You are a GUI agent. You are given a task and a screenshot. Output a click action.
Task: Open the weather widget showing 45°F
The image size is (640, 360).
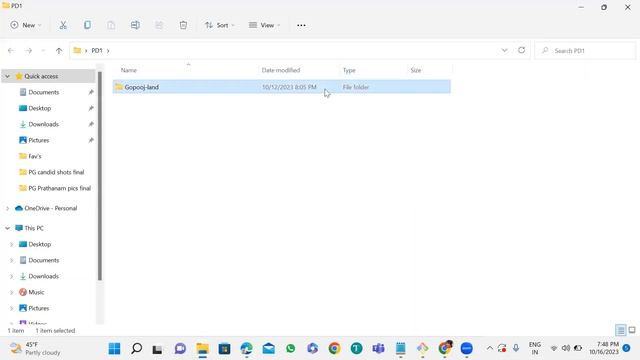[35, 349]
